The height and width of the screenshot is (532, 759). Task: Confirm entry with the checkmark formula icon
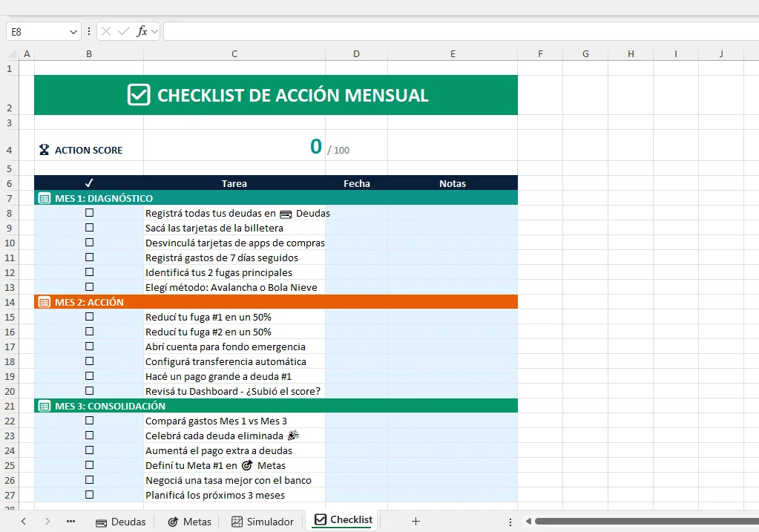pyautogui.click(x=123, y=31)
